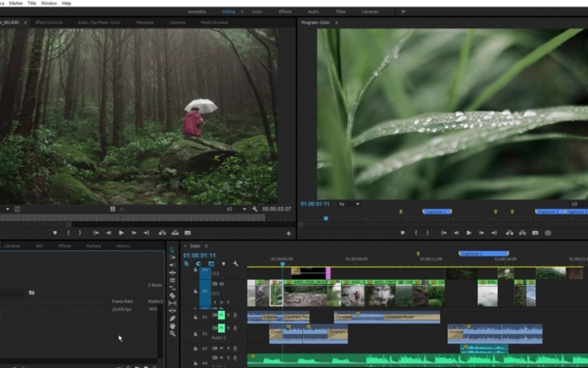This screenshot has width=588, height=368.
Task: Solo track A1
Action: pyautogui.click(x=228, y=315)
